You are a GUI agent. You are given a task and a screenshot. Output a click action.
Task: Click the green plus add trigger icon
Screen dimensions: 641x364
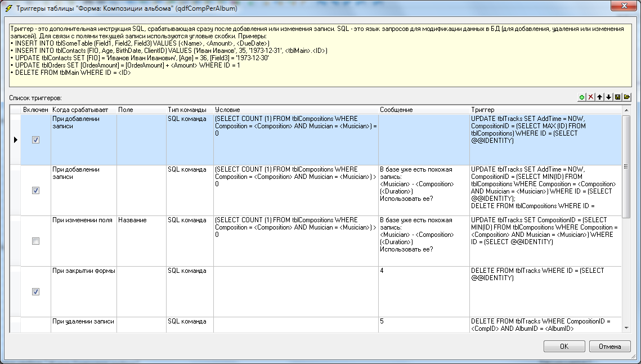tap(581, 97)
